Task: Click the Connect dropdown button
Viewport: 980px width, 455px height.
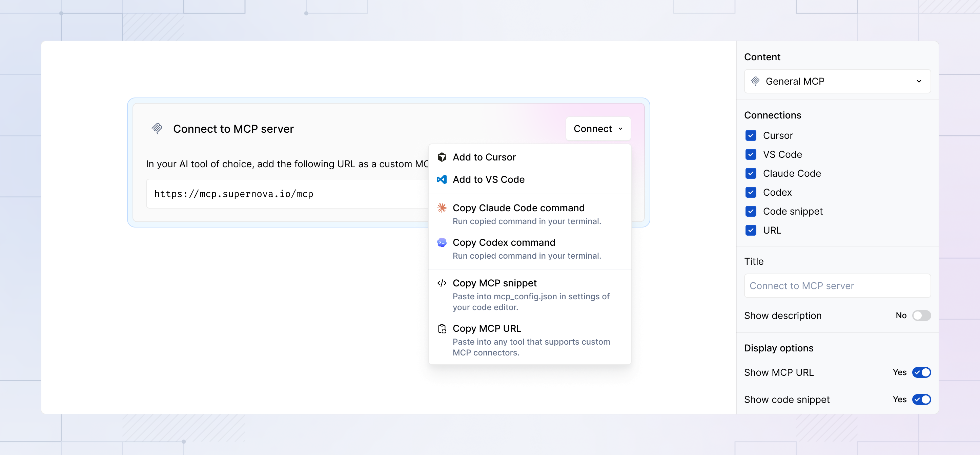Action: 598,129
